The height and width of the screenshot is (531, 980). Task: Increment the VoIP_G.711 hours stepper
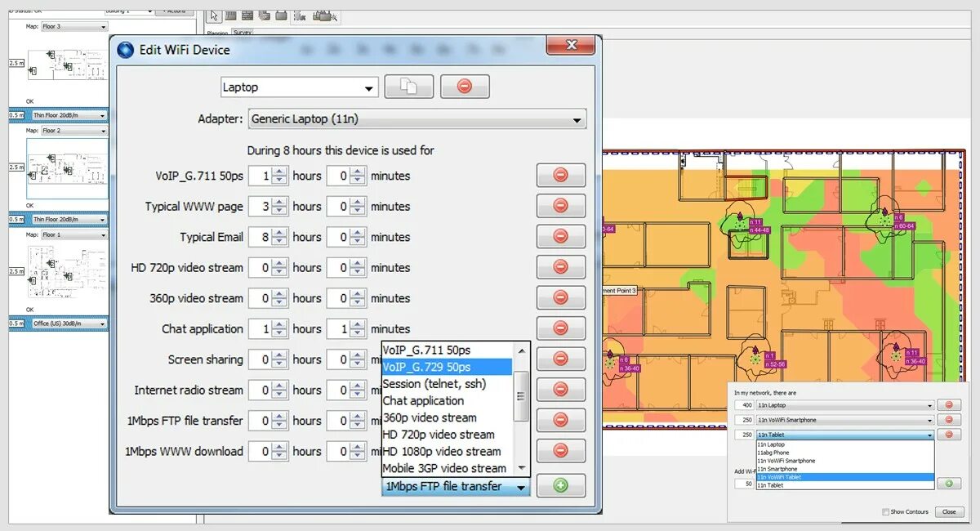pos(280,171)
